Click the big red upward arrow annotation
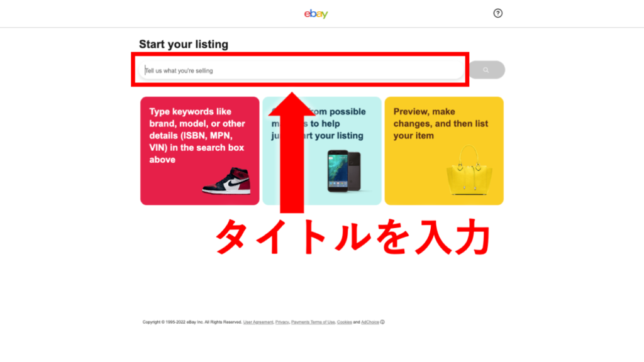Image resolution: width=644 pixels, height=362 pixels. [x=292, y=153]
